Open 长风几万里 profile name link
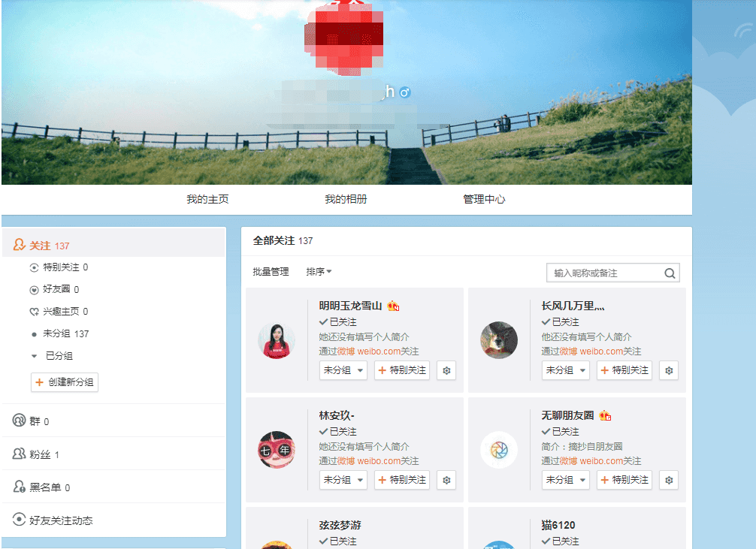Image resolution: width=756 pixels, height=549 pixels. coord(573,306)
